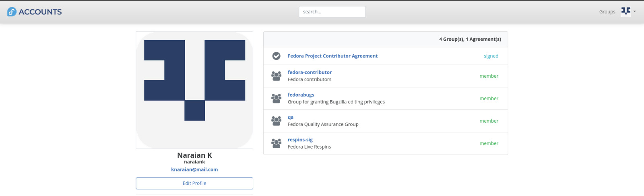Open the Fedora Project Contributor Agreement link
Image resolution: width=644 pixels, height=196 pixels.
coord(332,56)
